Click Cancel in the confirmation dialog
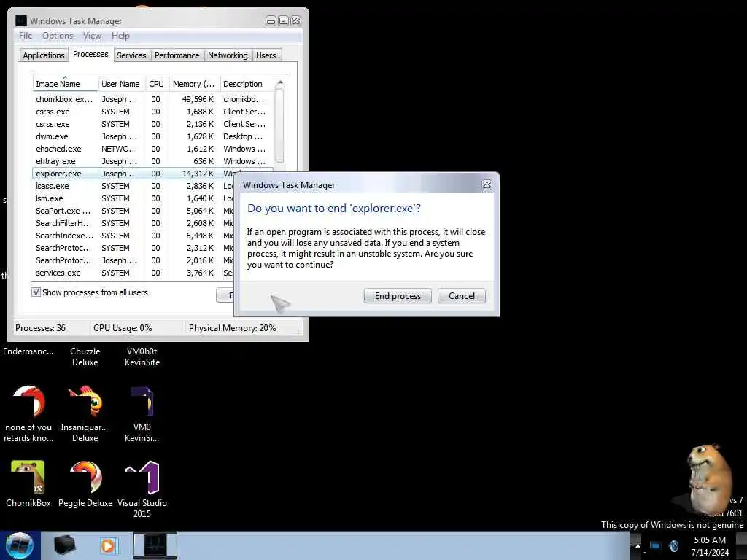Screen dimensions: 747x560 (x=462, y=296)
